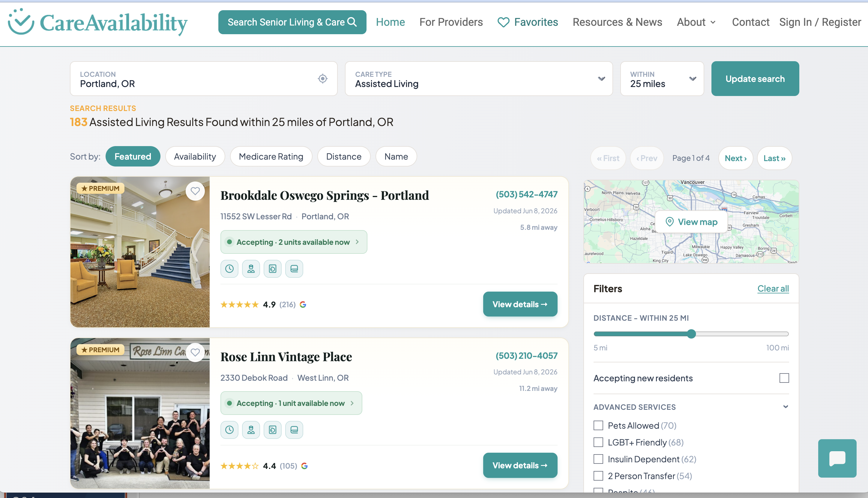Click Google icon next to Rose Linn rating
Screen dimensions: 868x498
pyautogui.click(x=304, y=466)
